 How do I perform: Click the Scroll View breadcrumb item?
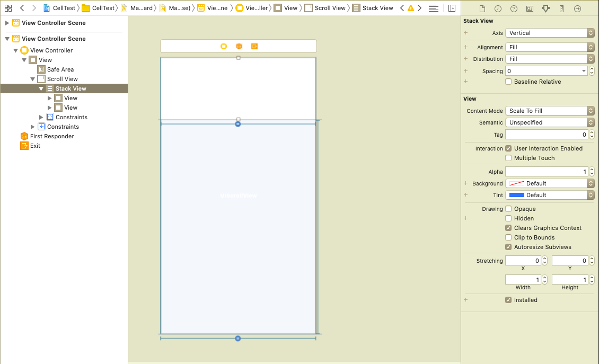(325, 8)
